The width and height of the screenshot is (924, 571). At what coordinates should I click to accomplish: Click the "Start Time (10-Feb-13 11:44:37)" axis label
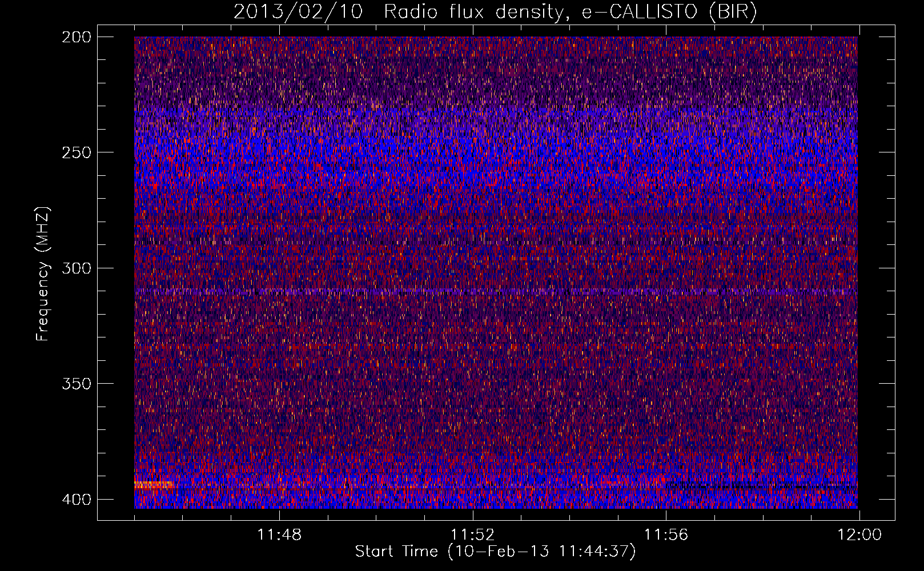pyautogui.click(x=495, y=552)
